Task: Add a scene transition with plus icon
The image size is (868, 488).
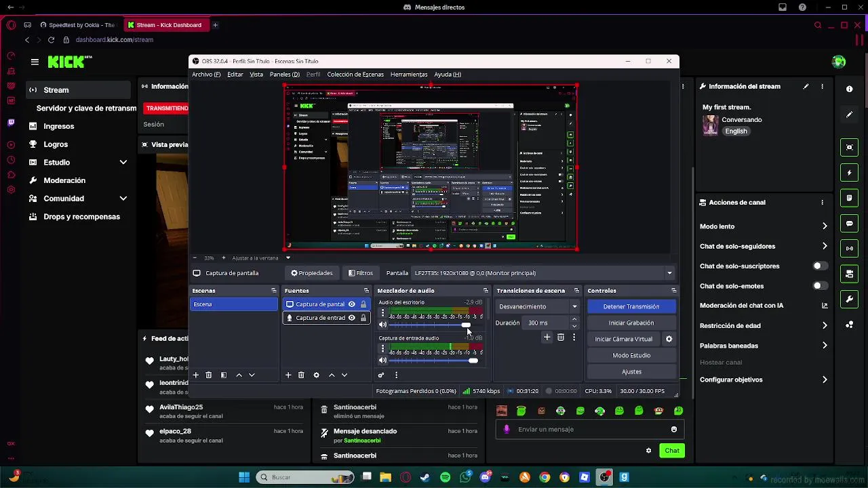Action: click(x=547, y=338)
